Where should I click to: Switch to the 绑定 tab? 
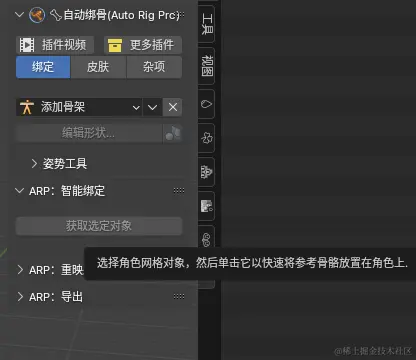[43, 67]
